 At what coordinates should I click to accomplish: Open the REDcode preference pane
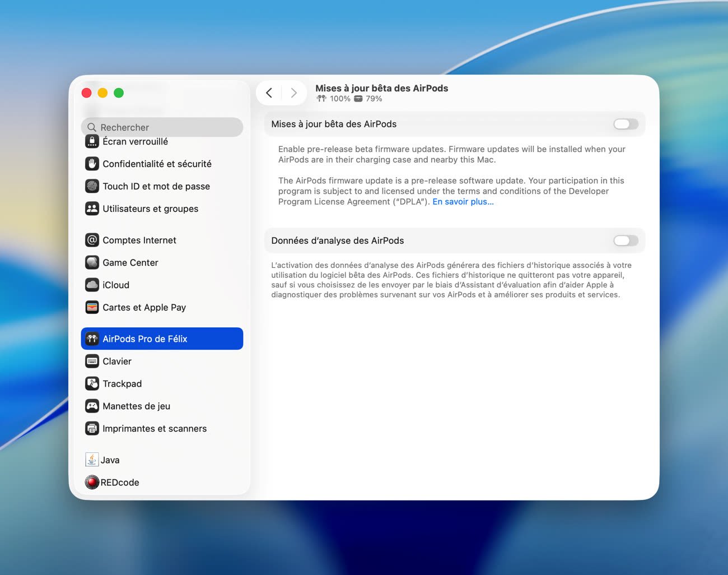point(162,482)
